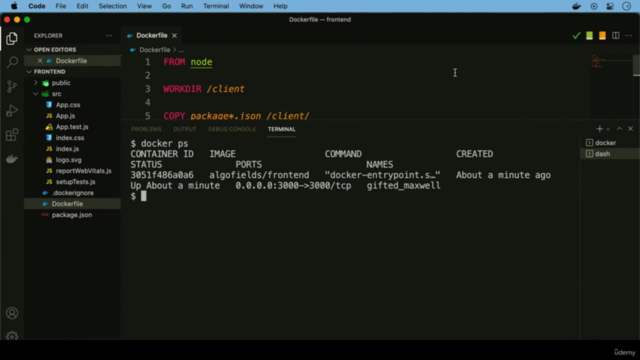Viewport: 640px width, 360px height.
Task: Open the Source Control view
Action: (x=12, y=86)
